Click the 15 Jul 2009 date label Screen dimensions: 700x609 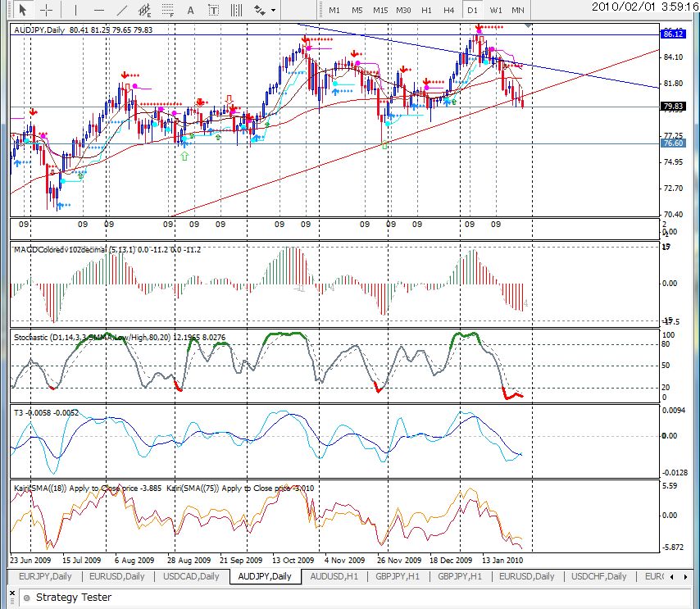pyautogui.click(x=81, y=561)
